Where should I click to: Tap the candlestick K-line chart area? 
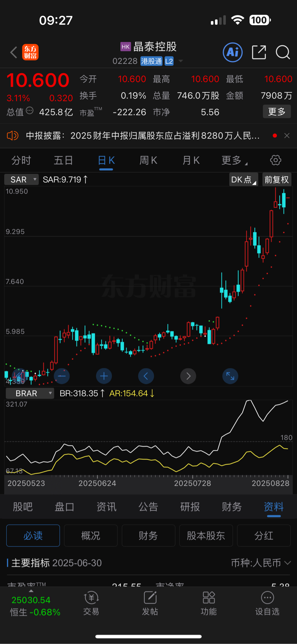(148, 286)
